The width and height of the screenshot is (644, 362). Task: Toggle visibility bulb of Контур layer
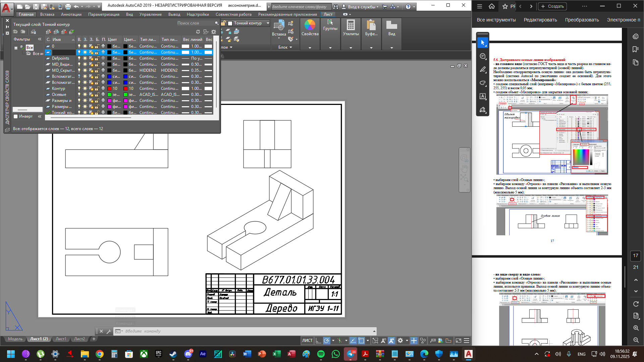pyautogui.click(x=79, y=88)
